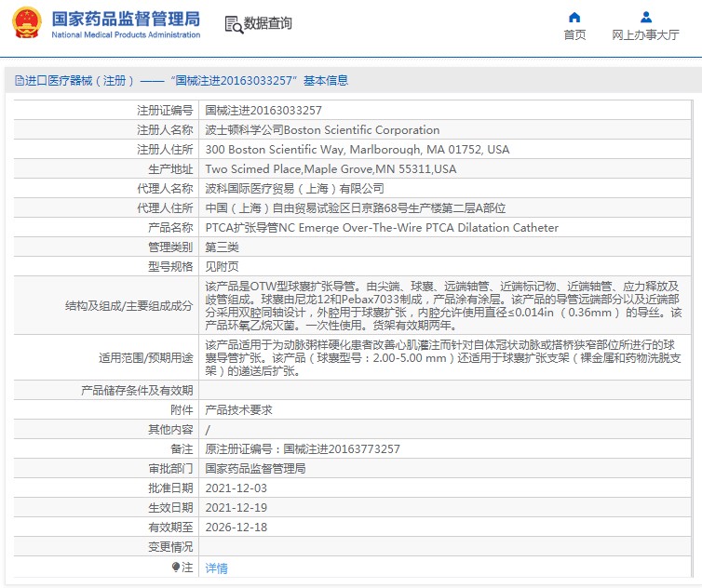Click the 有效期至 label

click(170, 528)
